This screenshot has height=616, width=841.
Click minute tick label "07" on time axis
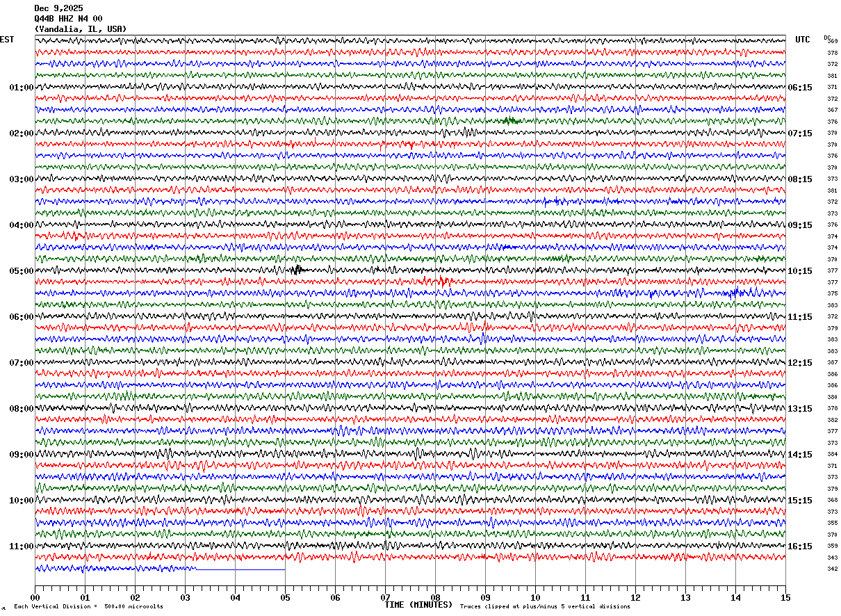coord(385,597)
